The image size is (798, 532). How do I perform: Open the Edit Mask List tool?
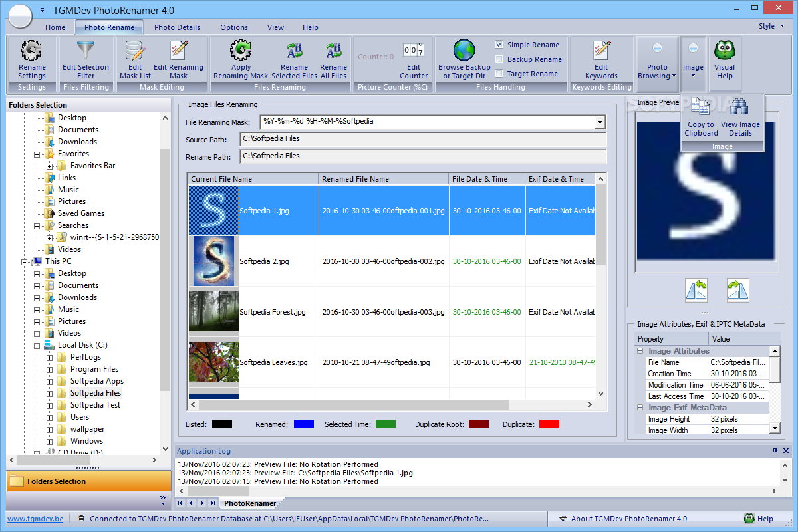135,59
